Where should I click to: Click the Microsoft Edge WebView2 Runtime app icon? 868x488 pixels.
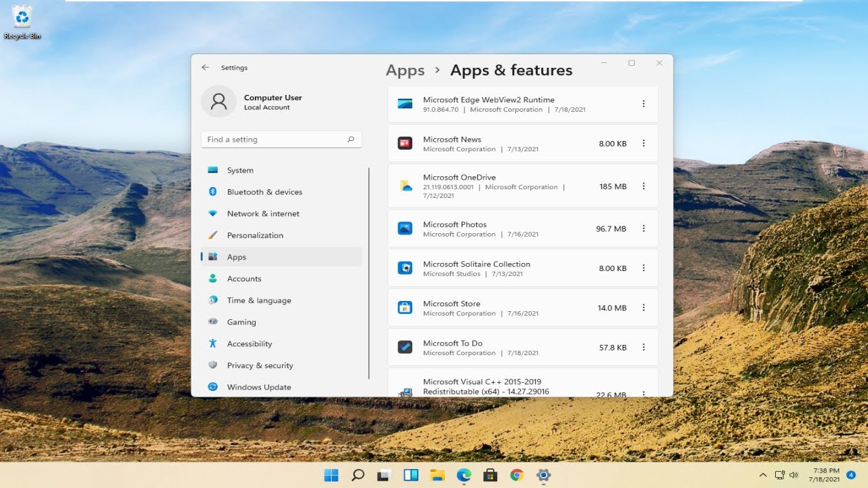click(x=405, y=104)
